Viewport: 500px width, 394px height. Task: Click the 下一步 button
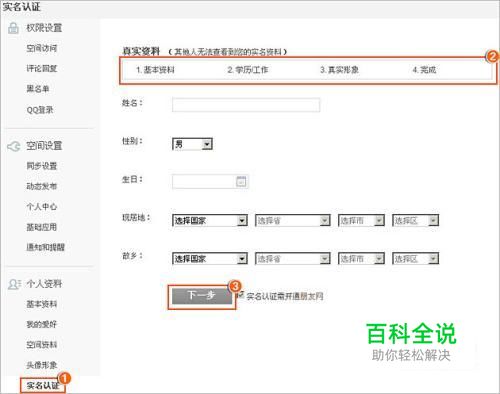coord(202,296)
